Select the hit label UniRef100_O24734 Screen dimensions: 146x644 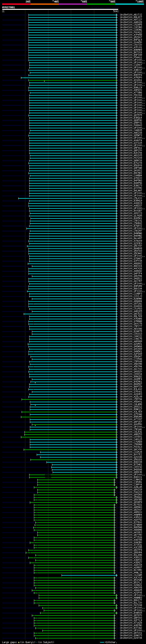(x=131, y=638)
